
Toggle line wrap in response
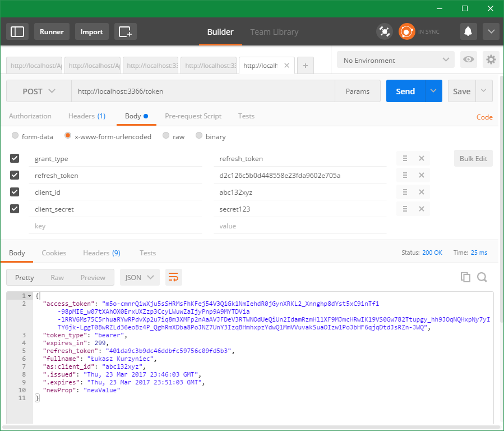pos(174,277)
